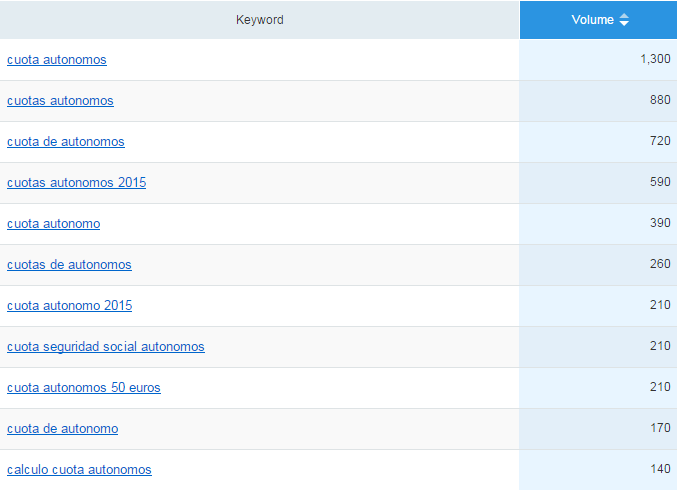Screen dimensions: 677x490
Task: Open the "cuotas de autonomos" link
Action: (x=69, y=265)
